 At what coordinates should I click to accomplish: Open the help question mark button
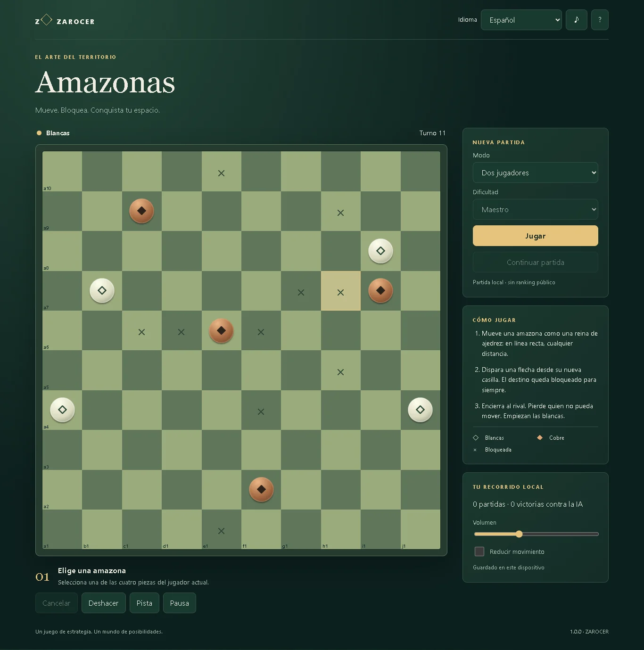600,20
